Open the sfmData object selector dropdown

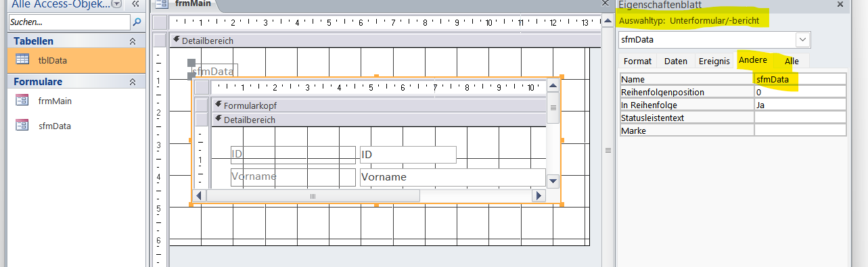(x=802, y=40)
